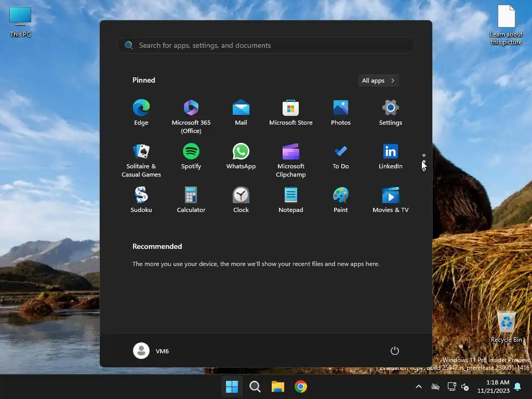Viewport: 532px width, 399px height.
Task: Open the Mail app
Action: [241, 113]
